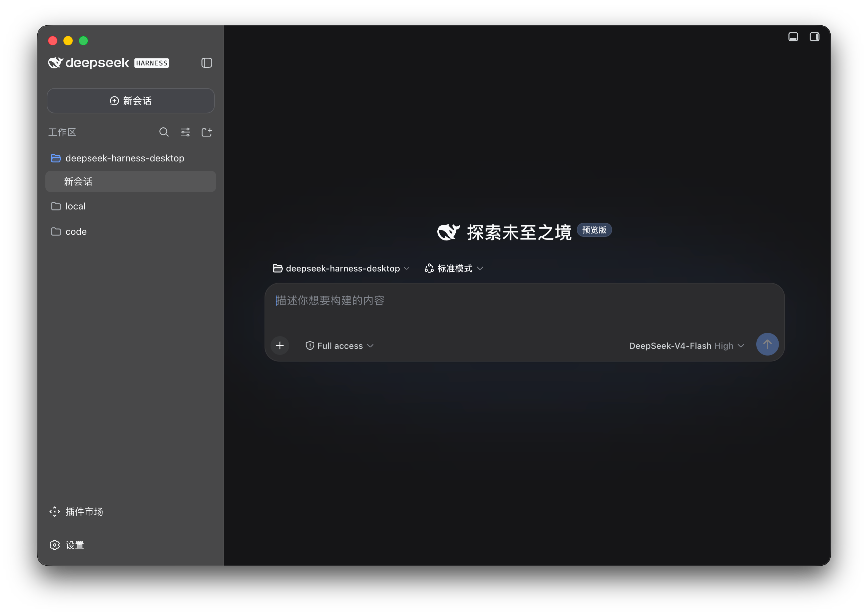Open the 新会话 conversation in sidebar list
The image size is (868, 615).
(x=131, y=181)
